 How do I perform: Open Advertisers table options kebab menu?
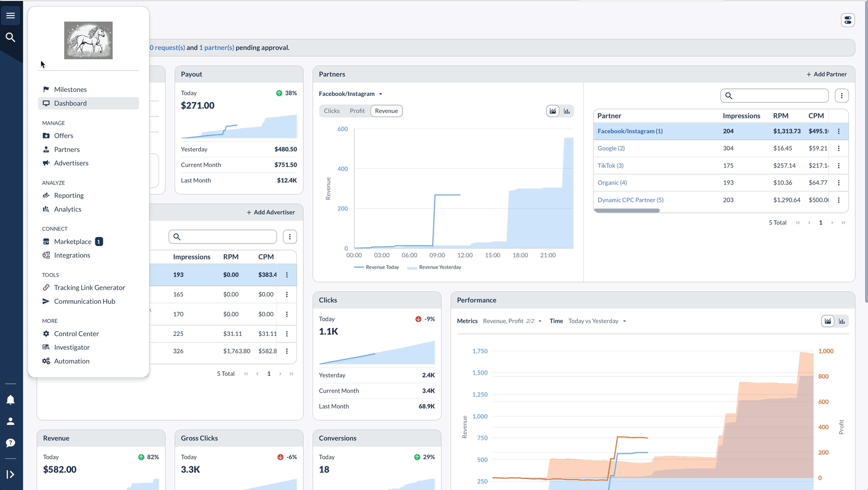coord(290,236)
